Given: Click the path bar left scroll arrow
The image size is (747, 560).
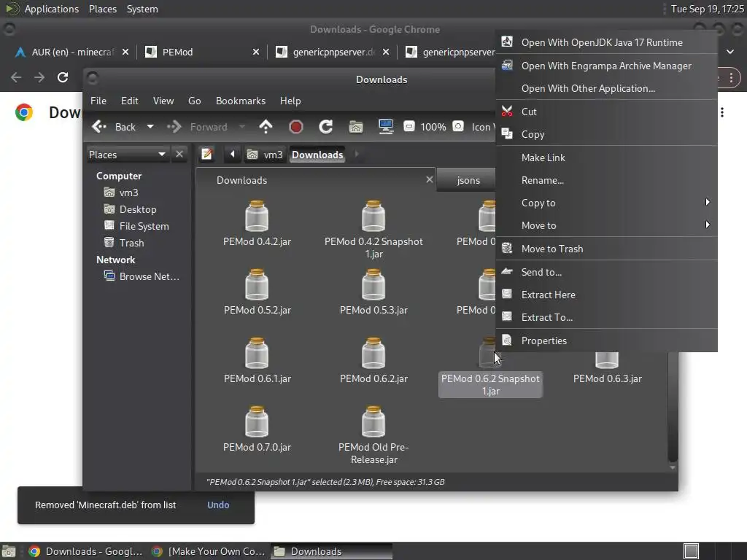Looking at the screenshot, I should coord(233,155).
